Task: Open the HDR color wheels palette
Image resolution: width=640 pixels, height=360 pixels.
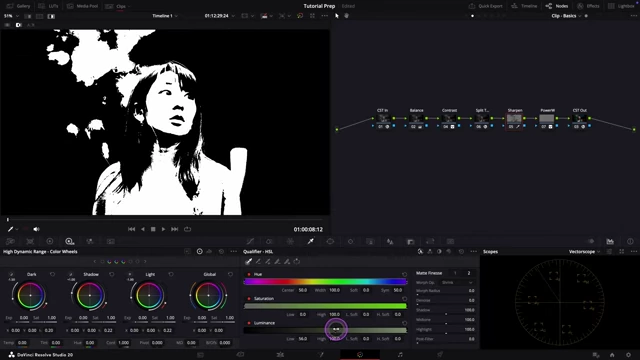Action: [69, 241]
